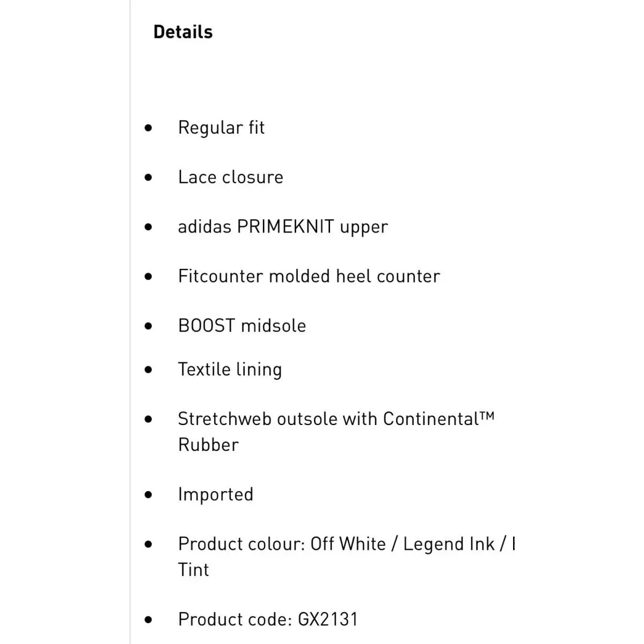Click bullet beside Textile lining
This screenshot has height=644, width=644.
(149, 370)
